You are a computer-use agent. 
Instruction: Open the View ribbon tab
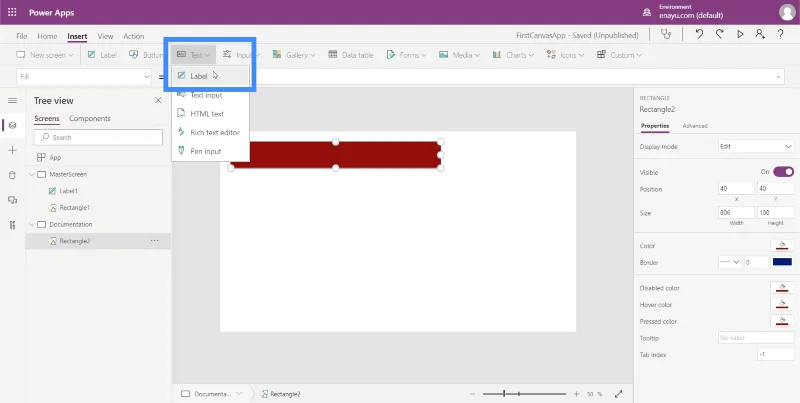tap(105, 36)
